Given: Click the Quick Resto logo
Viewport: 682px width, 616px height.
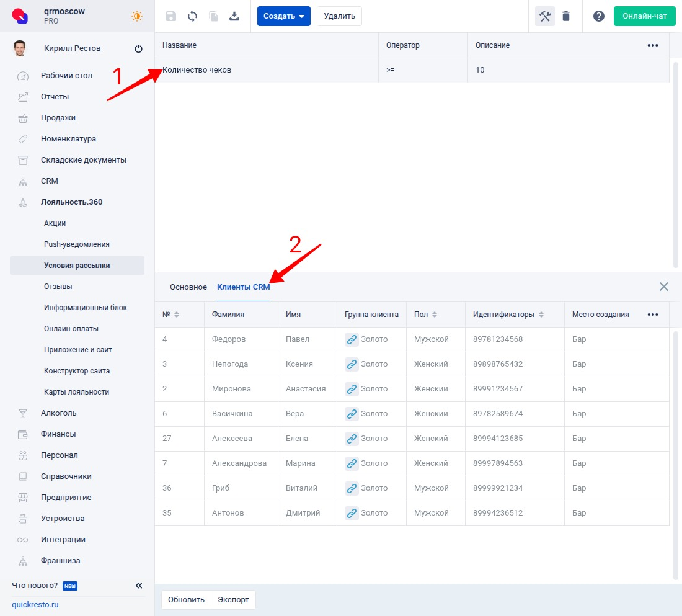Looking at the screenshot, I should click(x=20, y=16).
